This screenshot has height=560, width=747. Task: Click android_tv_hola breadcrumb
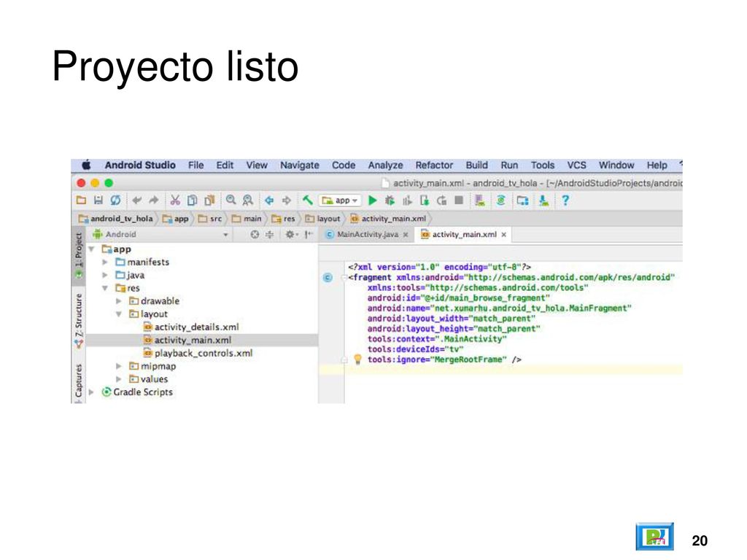[116, 219]
